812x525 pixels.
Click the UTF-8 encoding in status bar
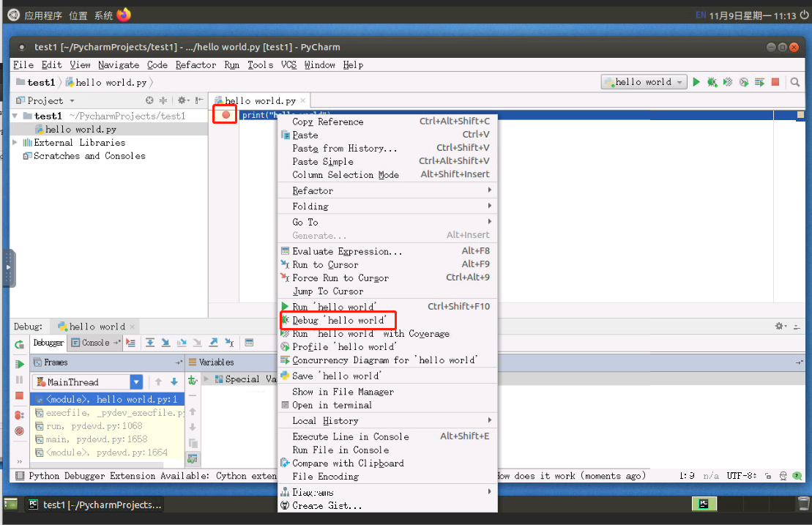pos(741,475)
